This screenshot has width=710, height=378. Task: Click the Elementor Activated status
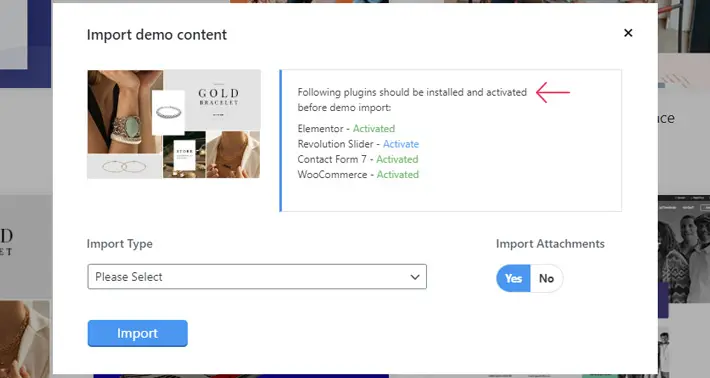coord(374,129)
